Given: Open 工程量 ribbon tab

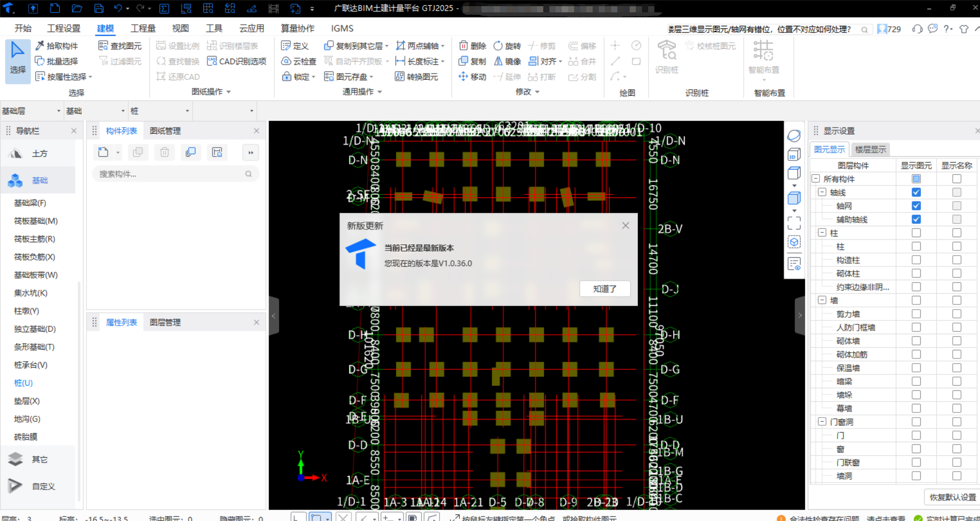Looking at the screenshot, I should pyautogui.click(x=143, y=28).
